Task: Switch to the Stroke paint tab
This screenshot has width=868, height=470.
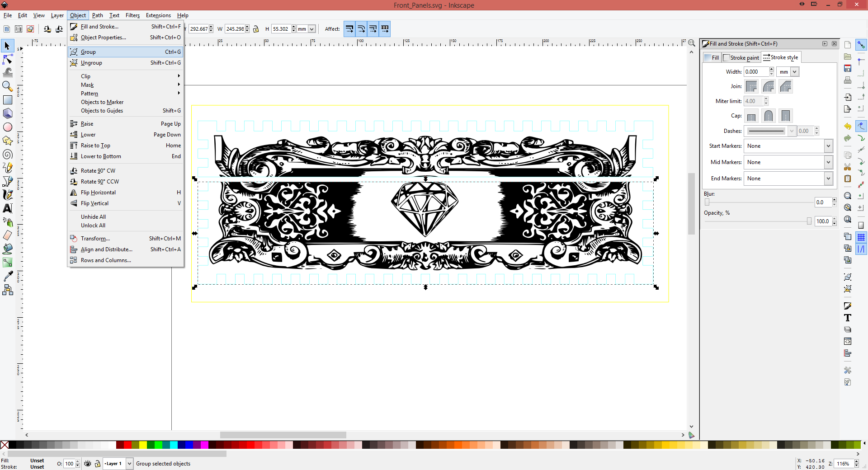Action: (x=741, y=57)
